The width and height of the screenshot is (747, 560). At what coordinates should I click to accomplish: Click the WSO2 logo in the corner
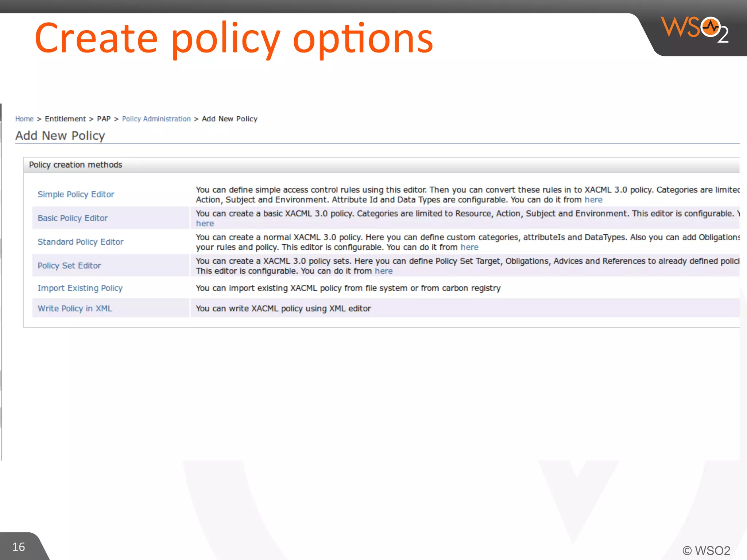695,30
